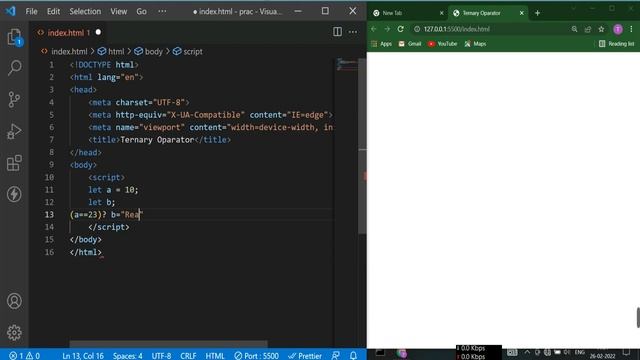Open the View menu
The width and height of the screenshot is (640, 360).
pos(118,11)
